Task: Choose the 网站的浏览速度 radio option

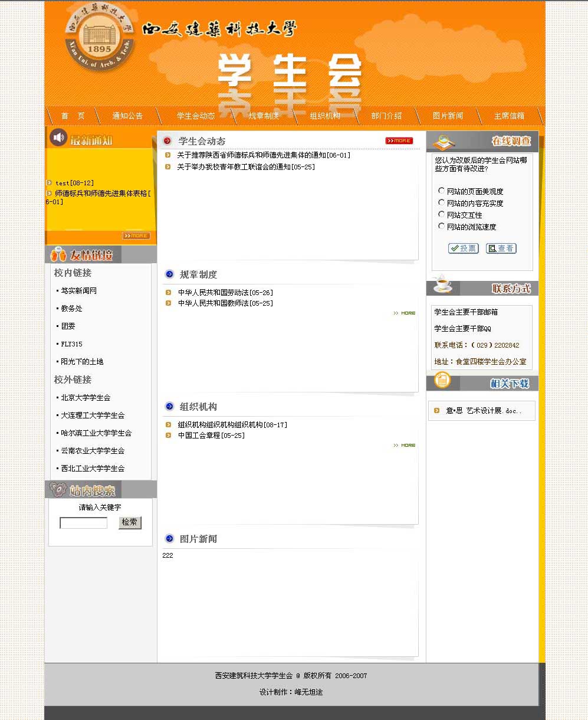Action: (x=441, y=226)
